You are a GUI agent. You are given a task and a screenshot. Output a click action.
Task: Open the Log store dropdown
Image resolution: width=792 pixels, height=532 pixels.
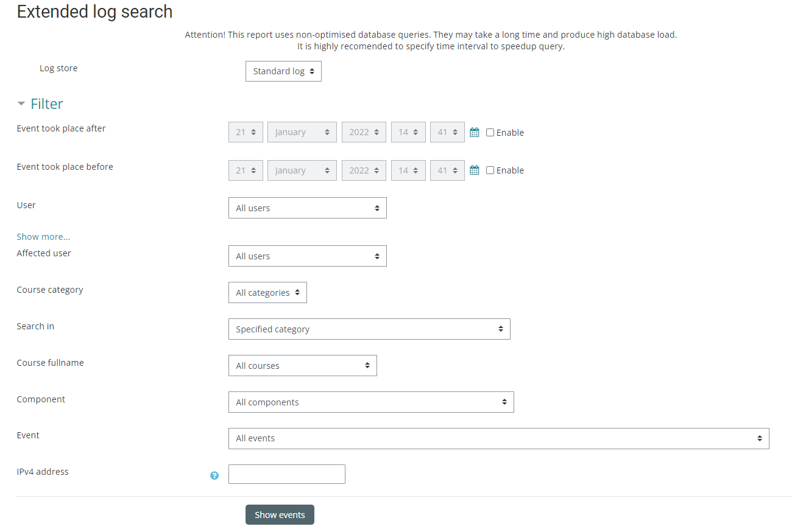pyautogui.click(x=283, y=71)
